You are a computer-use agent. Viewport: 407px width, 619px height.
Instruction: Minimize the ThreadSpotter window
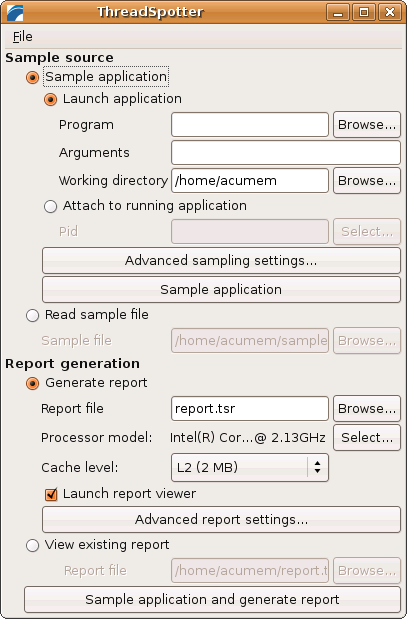coord(338,12)
